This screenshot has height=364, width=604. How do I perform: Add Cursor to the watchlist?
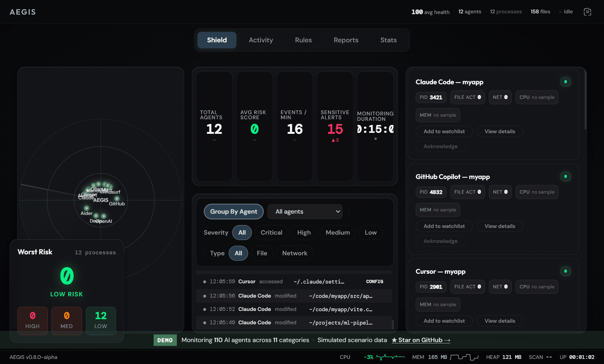click(444, 321)
